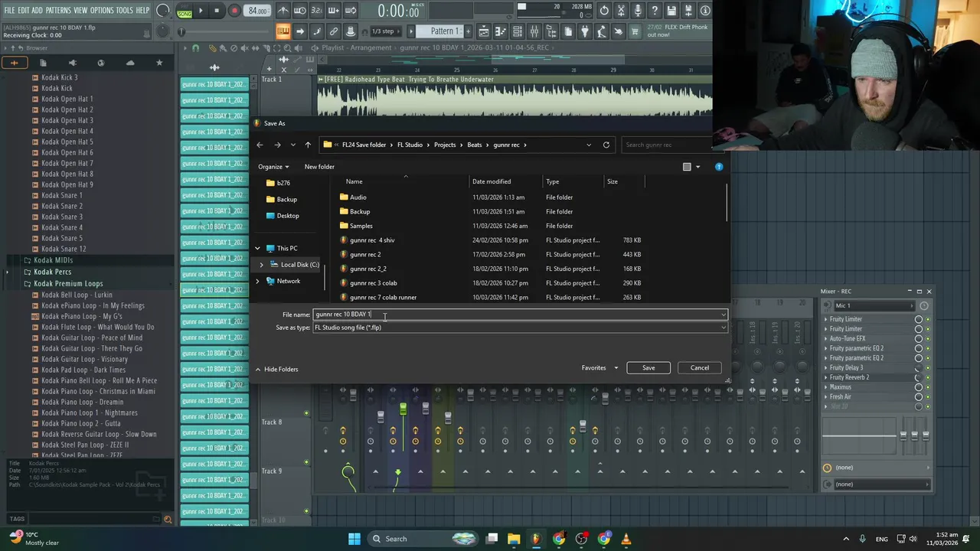The image size is (980, 551).
Task: Click the microphone one-click recording icon
Action: (x=637, y=11)
